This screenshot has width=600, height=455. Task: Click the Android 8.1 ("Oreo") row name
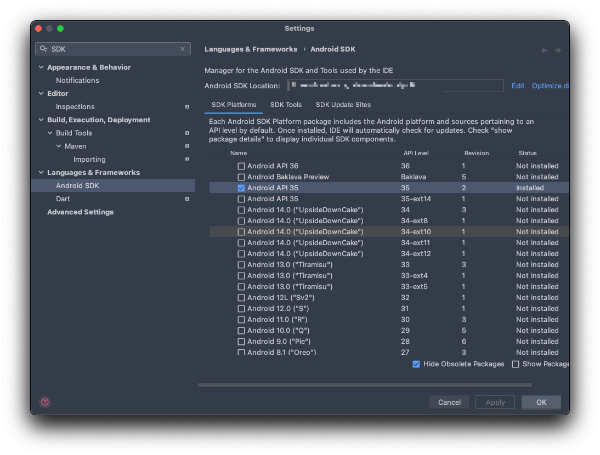point(282,352)
